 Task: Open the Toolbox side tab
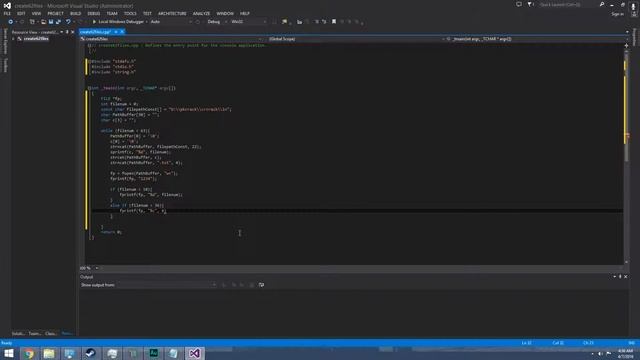5,65
